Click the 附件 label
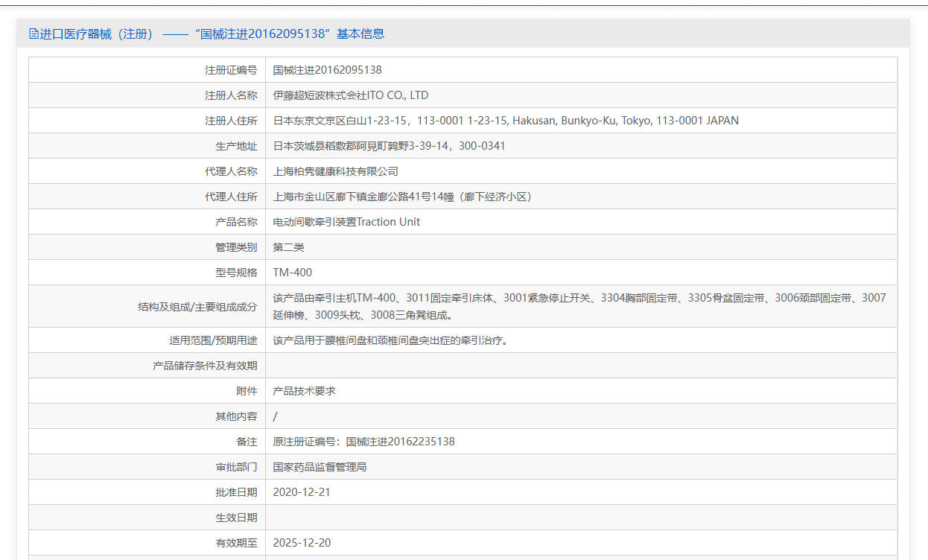The image size is (928, 560). pos(247,391)
